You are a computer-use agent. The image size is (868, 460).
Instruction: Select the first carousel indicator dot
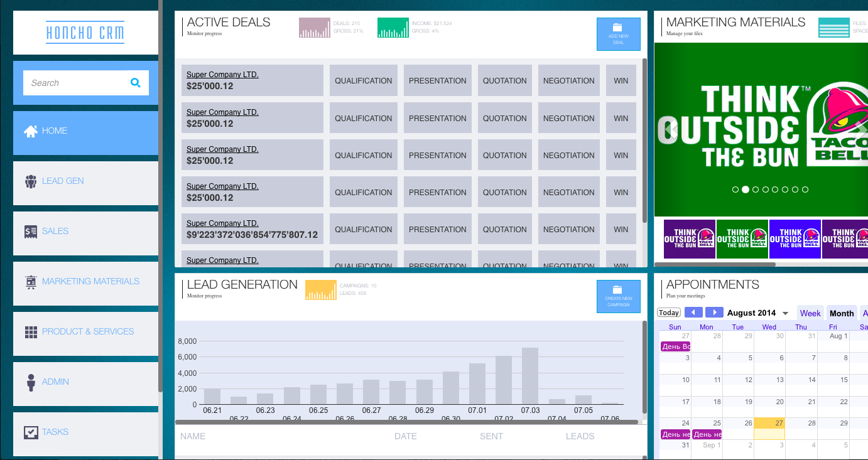point(735,190)
